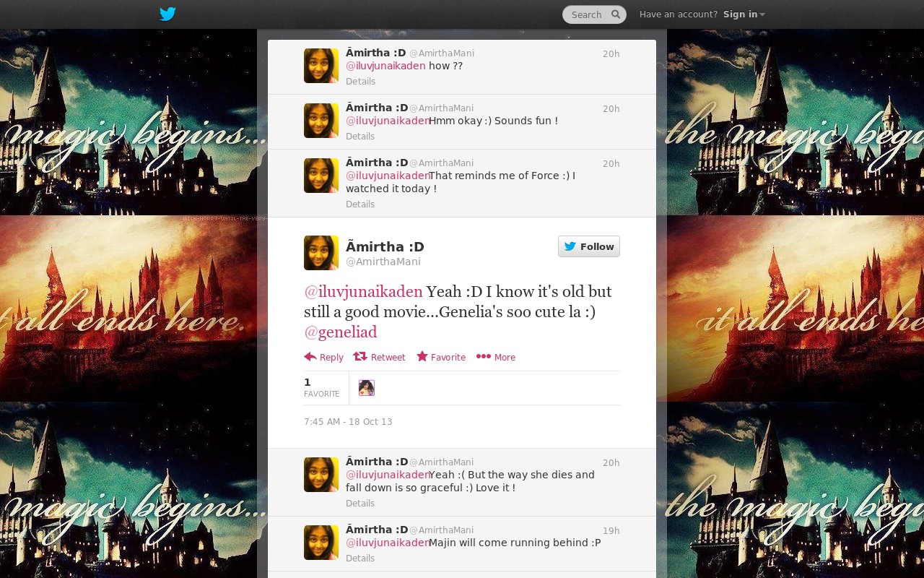Click author name on "Sounds fun" tweet
Viewport: 924px width, 578px height.
[x=377, y=108]
